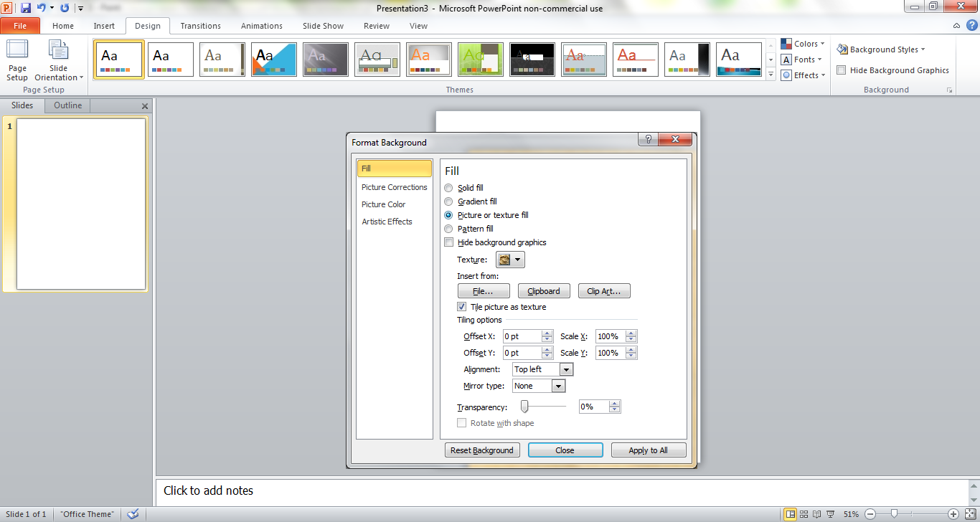Switch to the Review tab
This screenshot has height=522, width=980.
click(377, 26)
